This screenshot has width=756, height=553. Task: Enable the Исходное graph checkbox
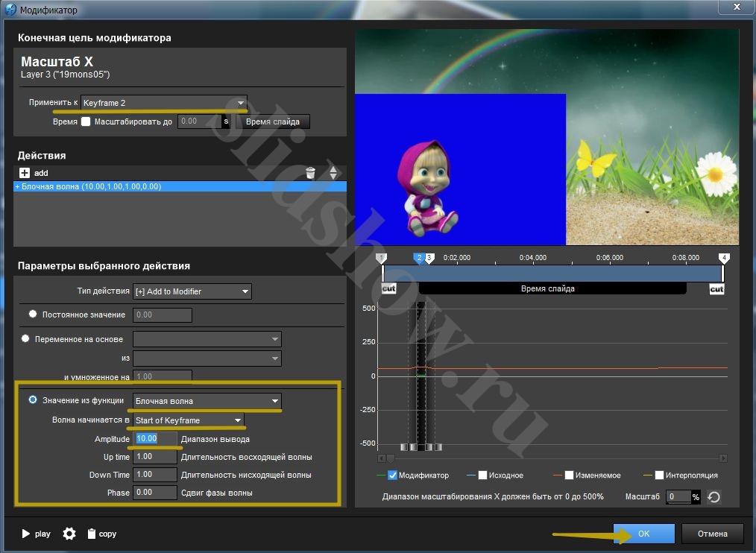coord(482,475)
